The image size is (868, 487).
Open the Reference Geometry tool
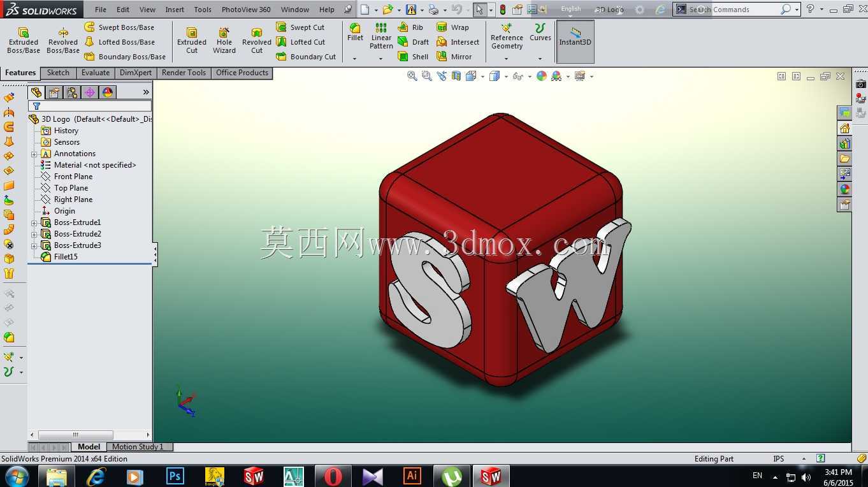pyautogui.click(x=507, y=36)
